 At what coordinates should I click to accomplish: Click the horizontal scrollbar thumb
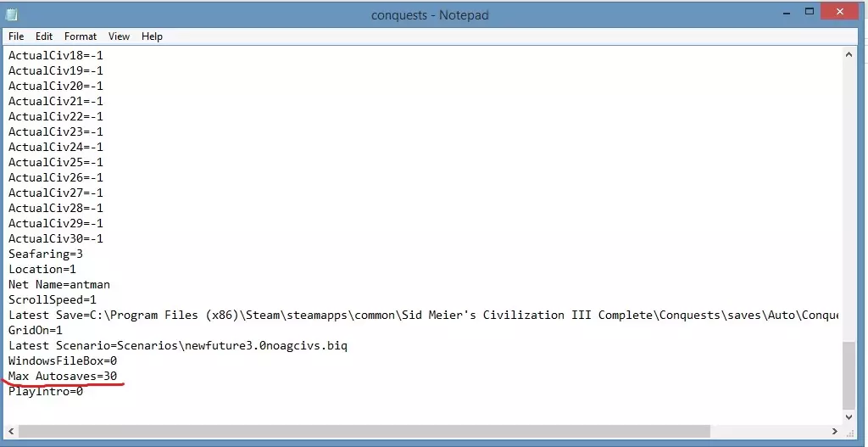point(364,431)
